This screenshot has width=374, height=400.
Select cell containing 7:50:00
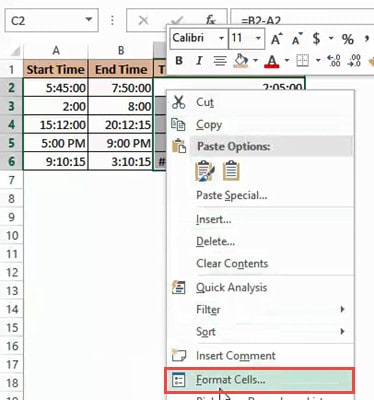click(121, 88)
